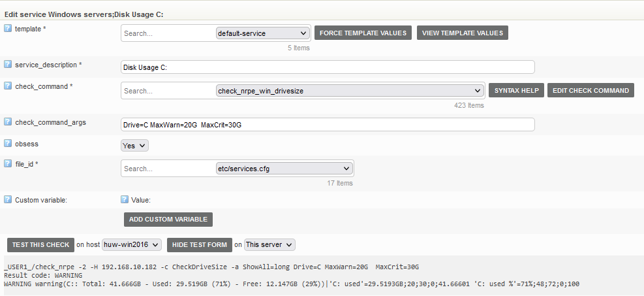
Task: Select host huw-win2016 dropdown
Action: click(132, 244)
